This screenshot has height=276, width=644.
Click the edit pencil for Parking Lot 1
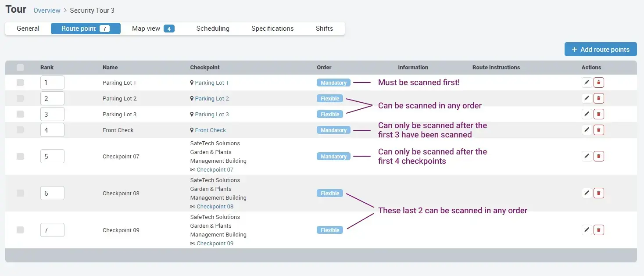pos(587,82)
